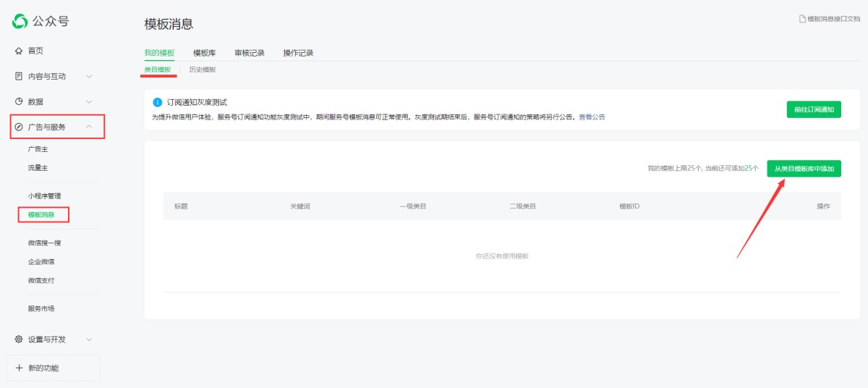Screen dimensions: 868x388
Task: Click the 广告与服务 compass icon
Action: click(x=19, y=127)
